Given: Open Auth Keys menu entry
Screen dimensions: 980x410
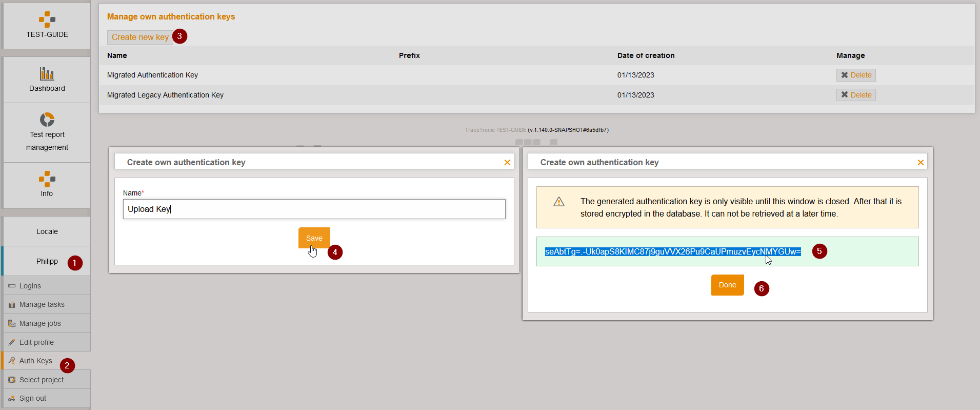Looking at the screenshot, I should click(x=47, y=361).
